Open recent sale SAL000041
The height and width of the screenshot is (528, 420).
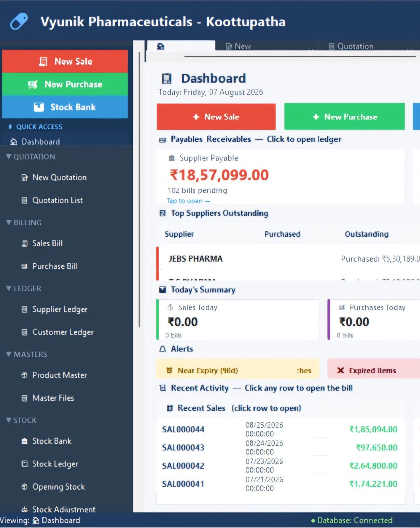(281, 484)
